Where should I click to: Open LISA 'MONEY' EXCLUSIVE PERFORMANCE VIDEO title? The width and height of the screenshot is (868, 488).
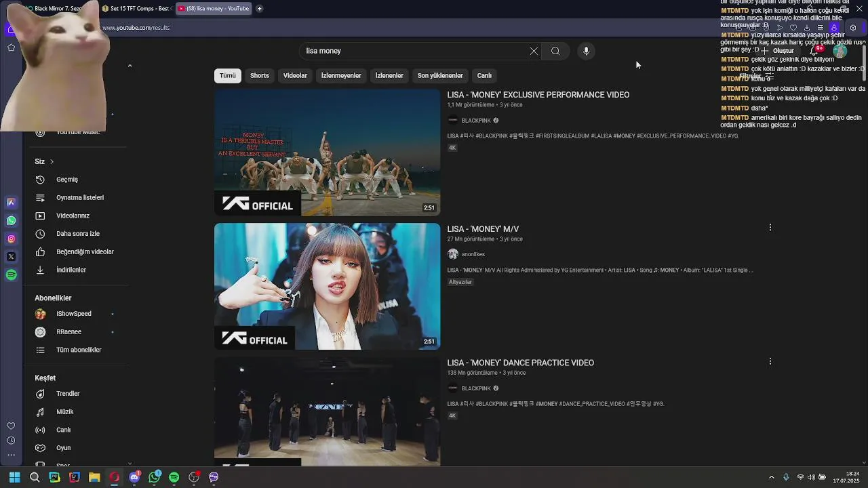click(x=538, y=95)
